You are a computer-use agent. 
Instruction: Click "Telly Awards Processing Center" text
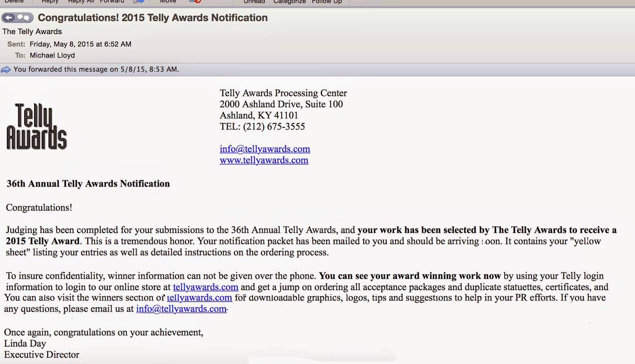(283, 93)
